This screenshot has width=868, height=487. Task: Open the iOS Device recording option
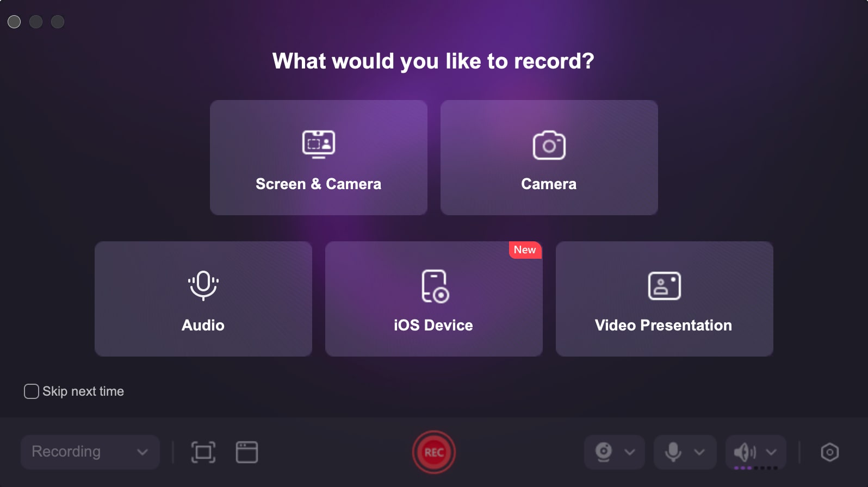[x=434, y=299]
